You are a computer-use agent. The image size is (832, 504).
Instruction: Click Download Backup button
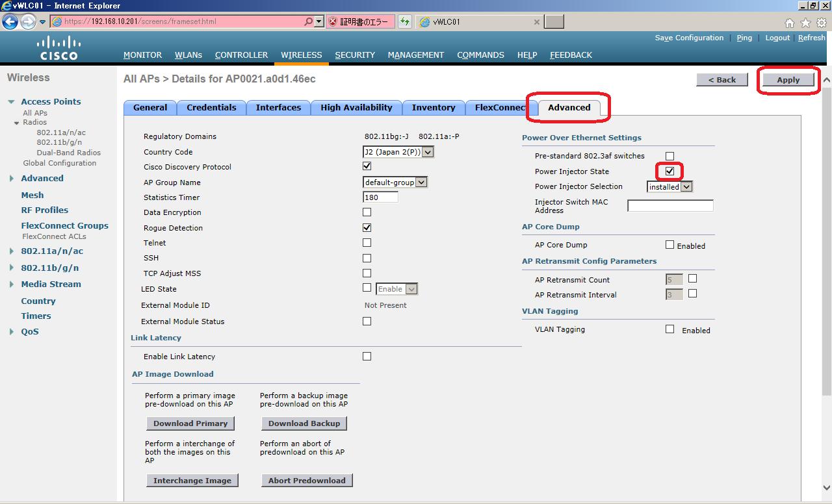click(x=304, y=423)
